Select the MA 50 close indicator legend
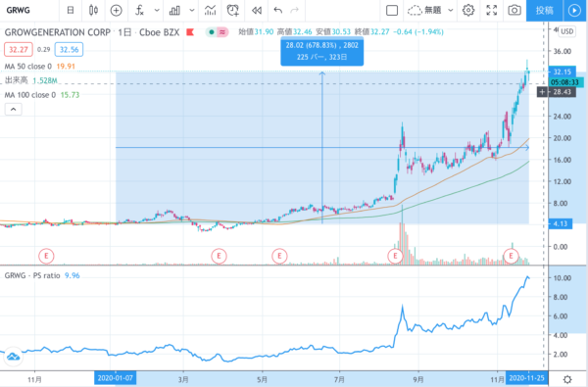Image resolution: width=588 pixels, height=387 pixels. (x=40, y=67)
